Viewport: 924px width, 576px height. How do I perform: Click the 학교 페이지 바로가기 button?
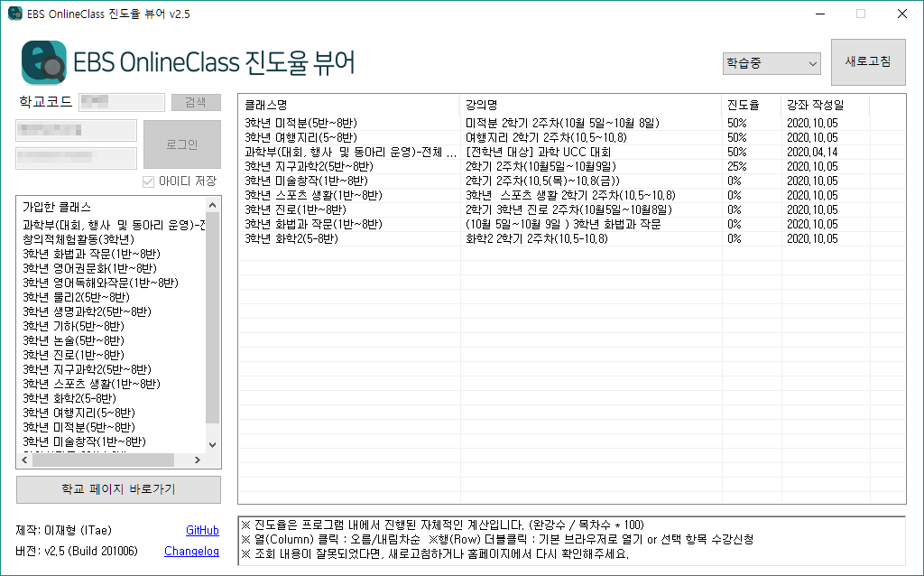(x=118, y=489)
